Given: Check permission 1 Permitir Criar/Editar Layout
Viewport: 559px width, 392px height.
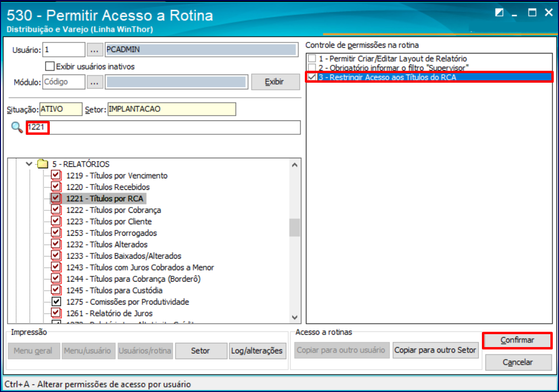Looking at the screenshot, I should 312,58.
